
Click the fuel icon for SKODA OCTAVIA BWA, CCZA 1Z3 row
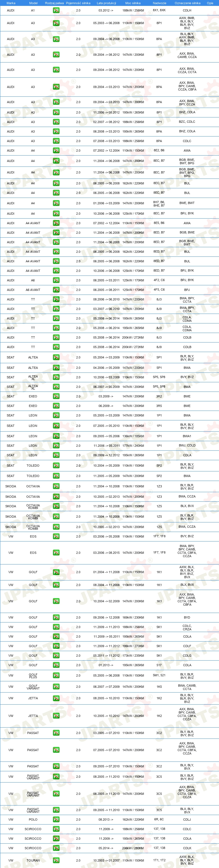56,497
